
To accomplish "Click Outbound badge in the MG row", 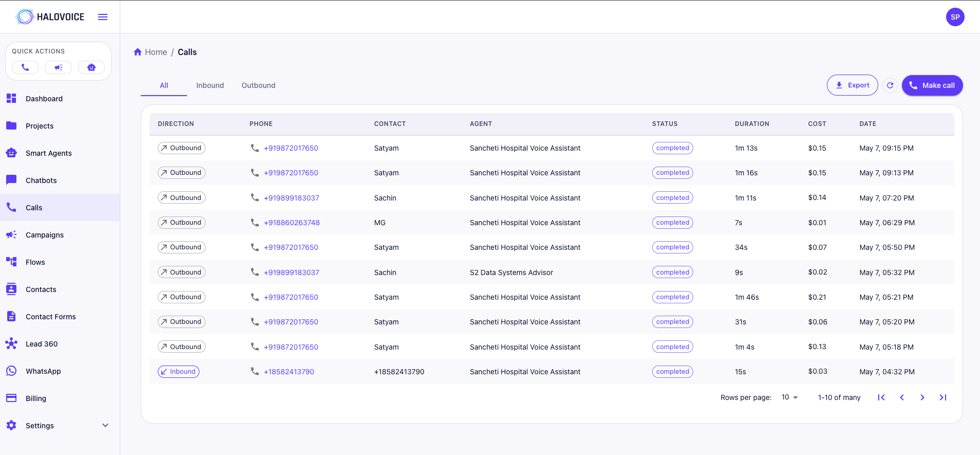I will click(181, 223).
